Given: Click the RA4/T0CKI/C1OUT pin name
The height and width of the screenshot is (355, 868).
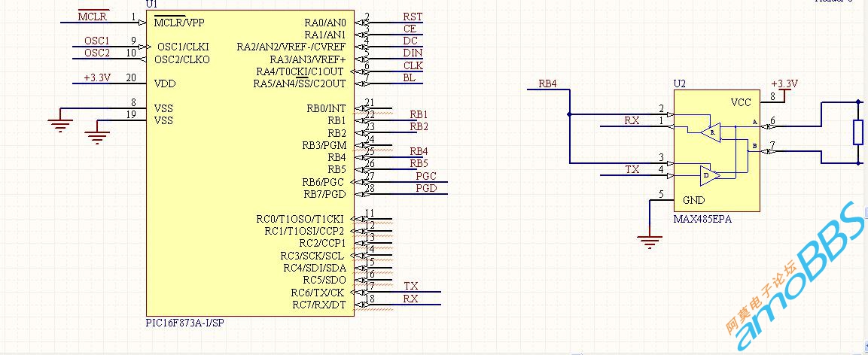Looking at the screenshot, I should pyautogui.click(x=300, y=72).
